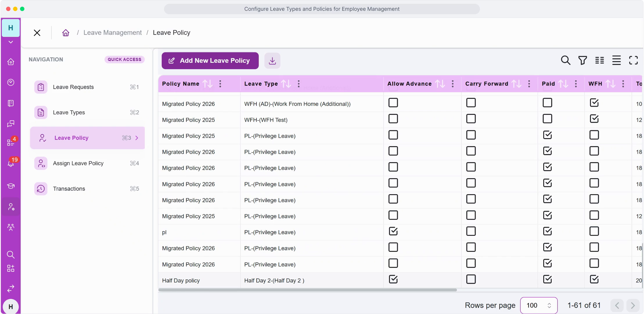Open Leave Types in navigation
The image size is (644, 314).
[x=87, y=113]
